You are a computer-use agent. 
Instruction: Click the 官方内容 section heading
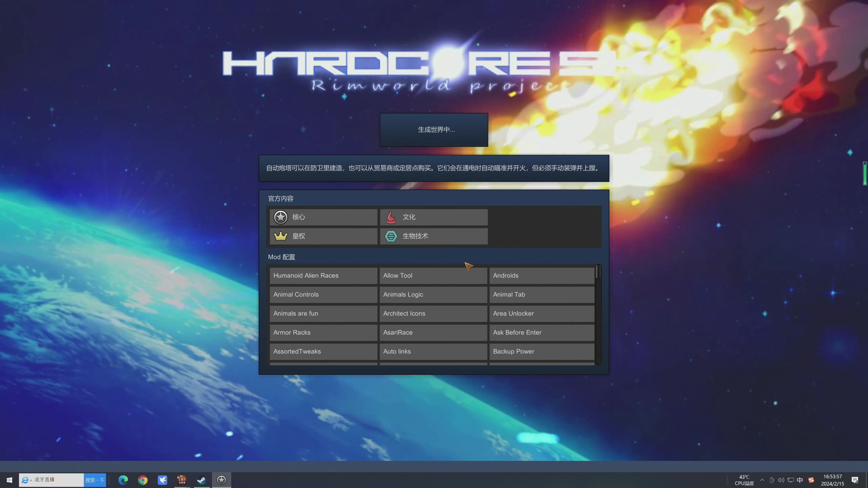(x=281, y=199)
